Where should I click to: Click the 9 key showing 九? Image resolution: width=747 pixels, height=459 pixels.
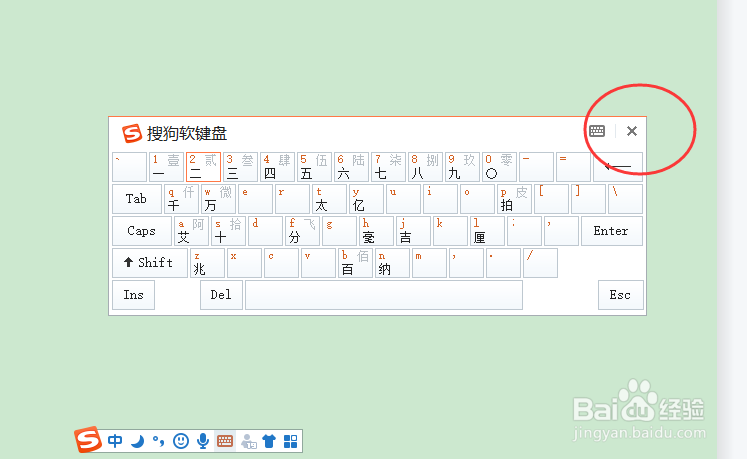(463, 167)
